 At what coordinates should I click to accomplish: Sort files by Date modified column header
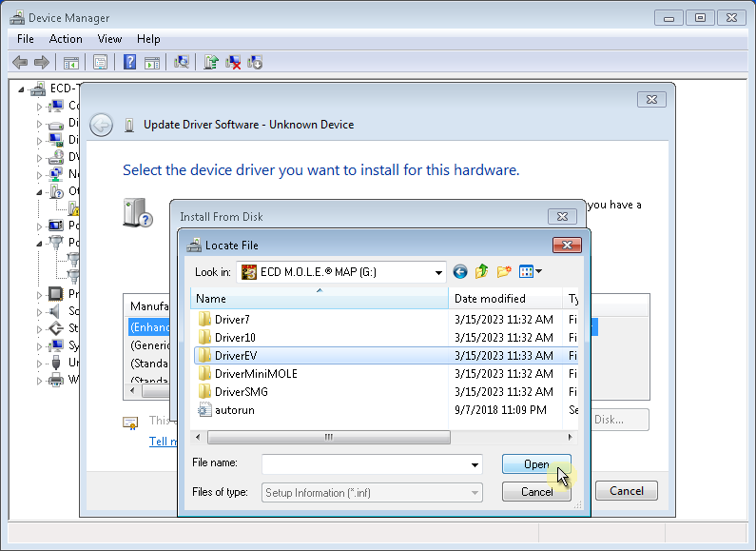tap(505, 299)
